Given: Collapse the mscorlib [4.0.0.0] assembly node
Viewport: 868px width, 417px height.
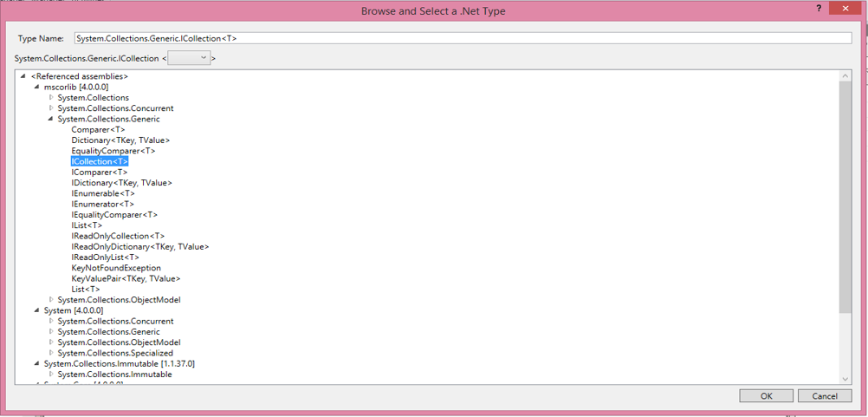Looking at the screenshot, I should (36, 88).
